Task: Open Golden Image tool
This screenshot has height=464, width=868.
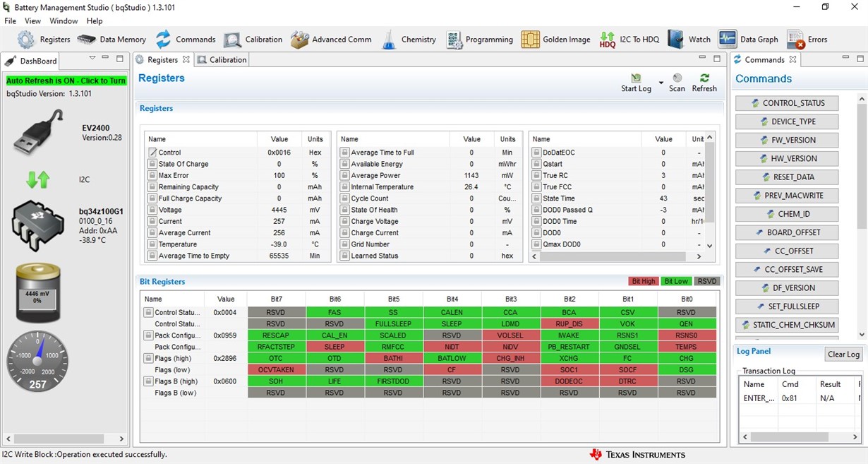Action: pos(531,40)
